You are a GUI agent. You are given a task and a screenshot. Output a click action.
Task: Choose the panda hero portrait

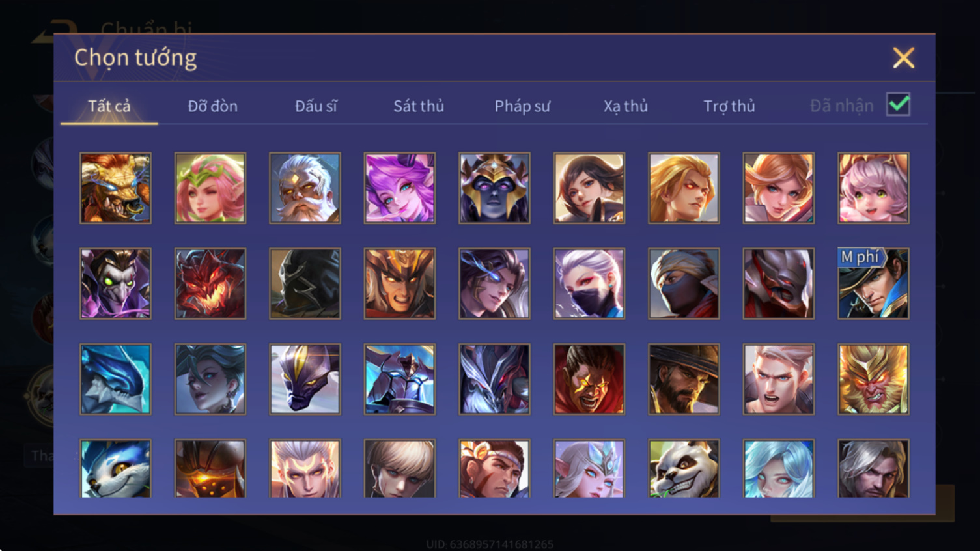[x=684, y=468]
